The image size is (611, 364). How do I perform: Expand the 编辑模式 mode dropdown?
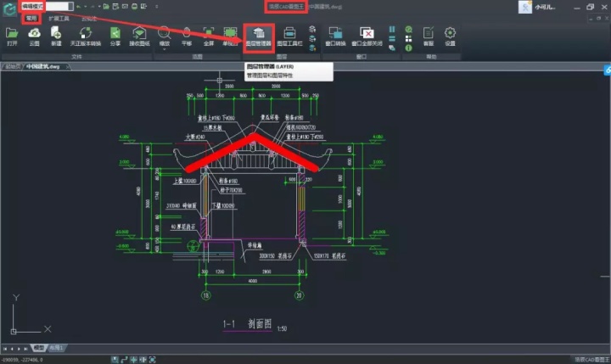coord(70,6)
